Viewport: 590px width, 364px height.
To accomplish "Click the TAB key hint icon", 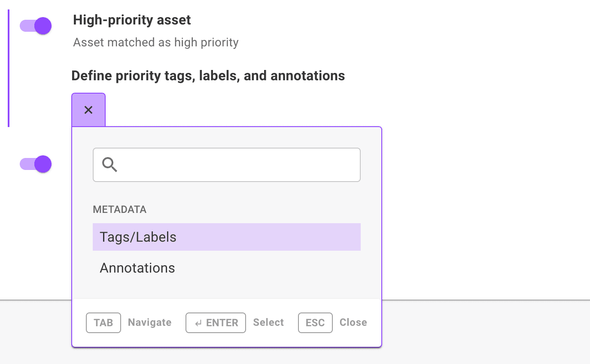I will [103, 323].
